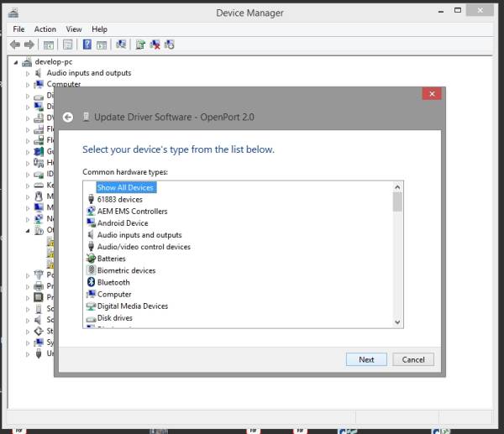Click the Next button

tap(366, 359)
